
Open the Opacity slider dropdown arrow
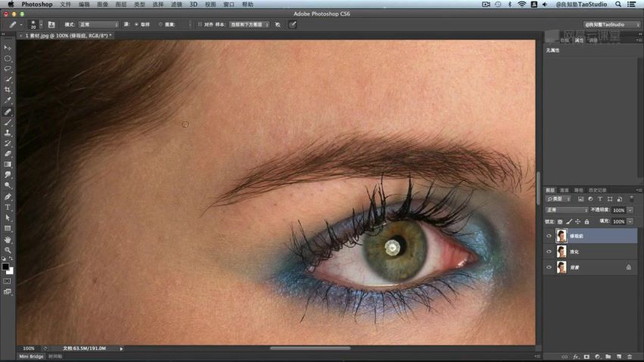click(x=630, y=210)
